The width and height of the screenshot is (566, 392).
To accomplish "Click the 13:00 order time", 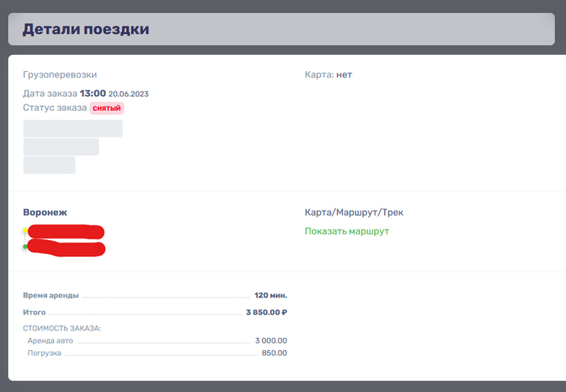I will click(93, 94).
